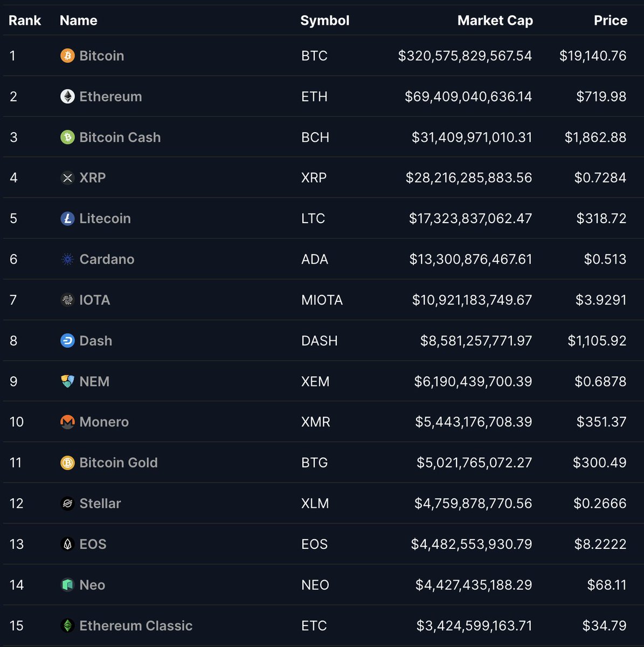Select the XLM symbol cell

pyautogui.click(x=315, y=504)
